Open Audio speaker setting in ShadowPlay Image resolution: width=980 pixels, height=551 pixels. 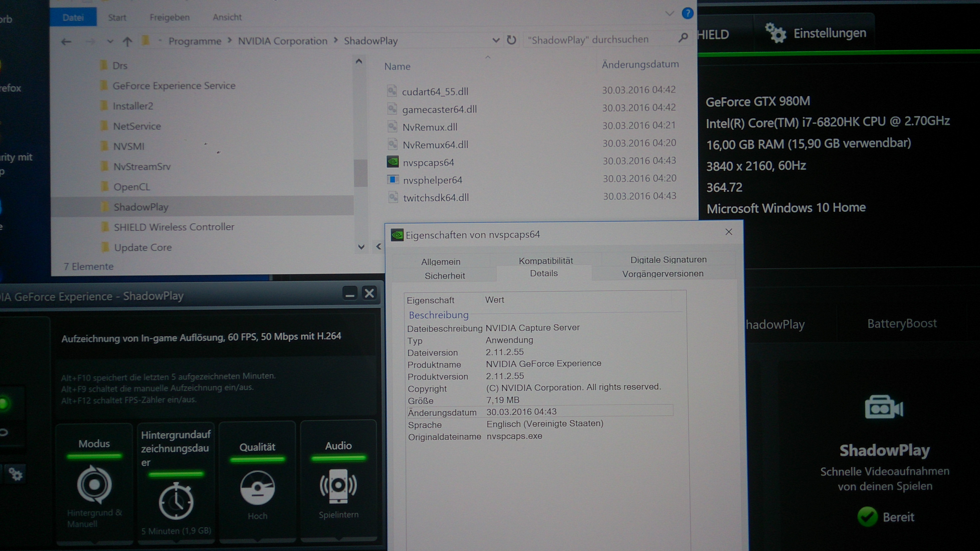[338, 480]
